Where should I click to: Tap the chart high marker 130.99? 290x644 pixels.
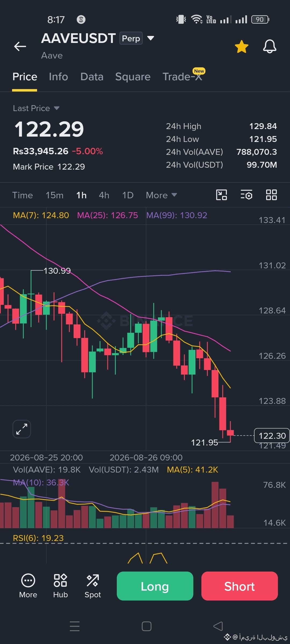(x=57, y=271)
